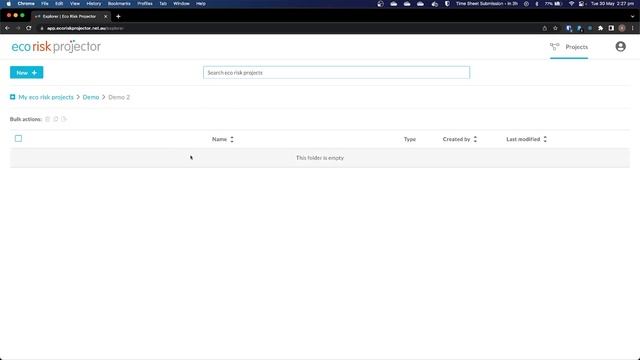Open the History menu

[x=93, y=4]
